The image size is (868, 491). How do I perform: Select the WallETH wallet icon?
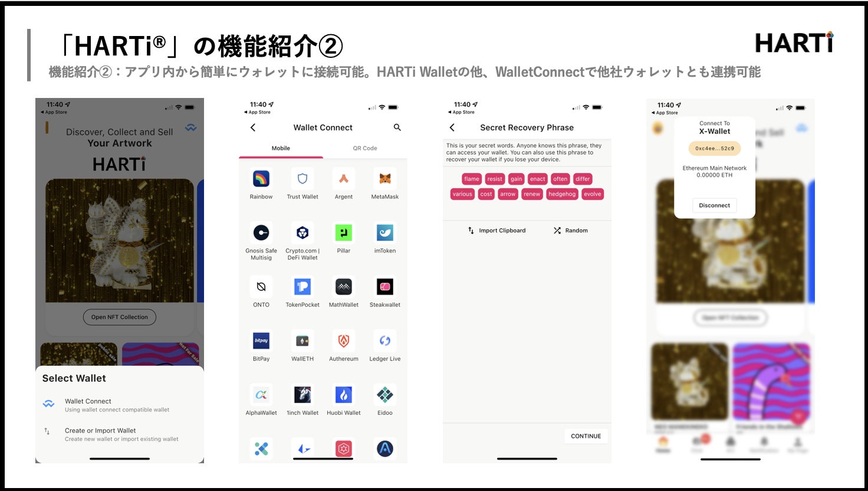pyautogui.click(x=303, y=341)
